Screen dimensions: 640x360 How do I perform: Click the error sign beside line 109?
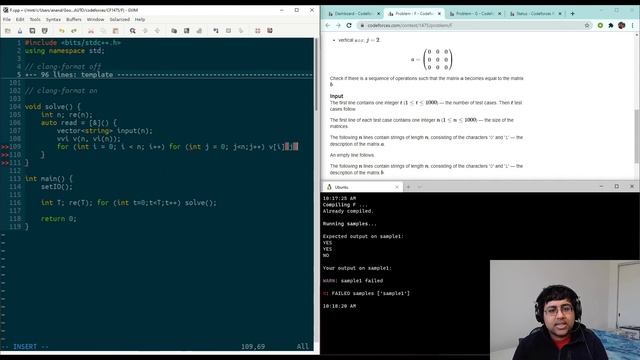click(x=4, y=147)
